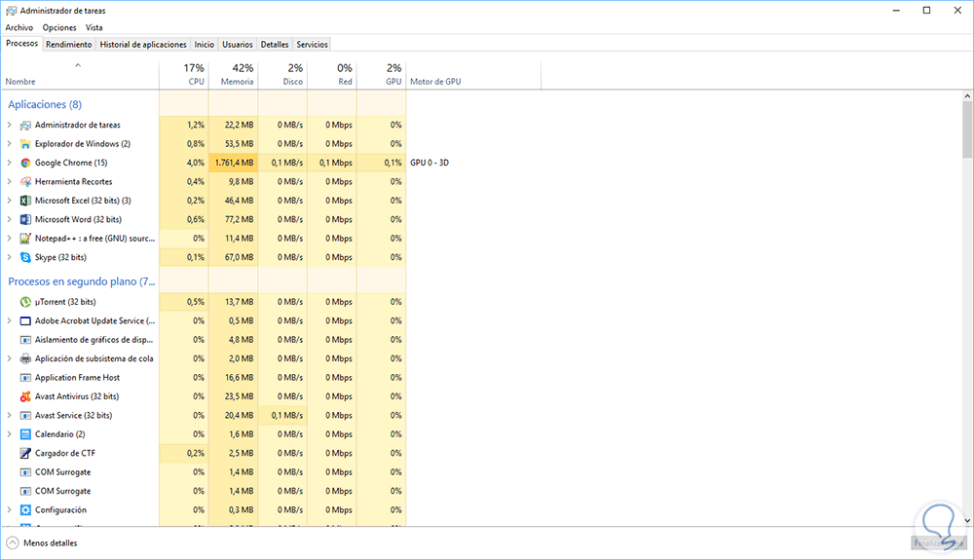
Task: Click the scrollbar up arrow
Action: [967, 96]
